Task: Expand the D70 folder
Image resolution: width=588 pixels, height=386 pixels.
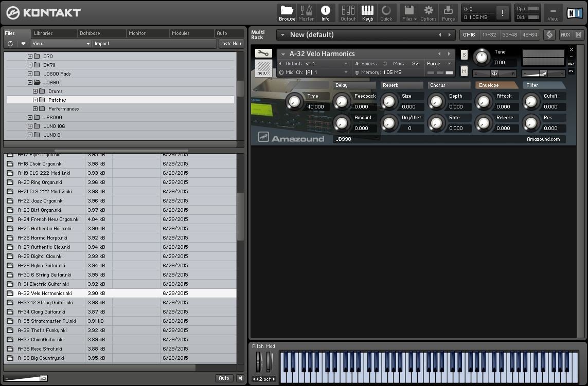Action: pyautogui.click(x=30, y=56)
